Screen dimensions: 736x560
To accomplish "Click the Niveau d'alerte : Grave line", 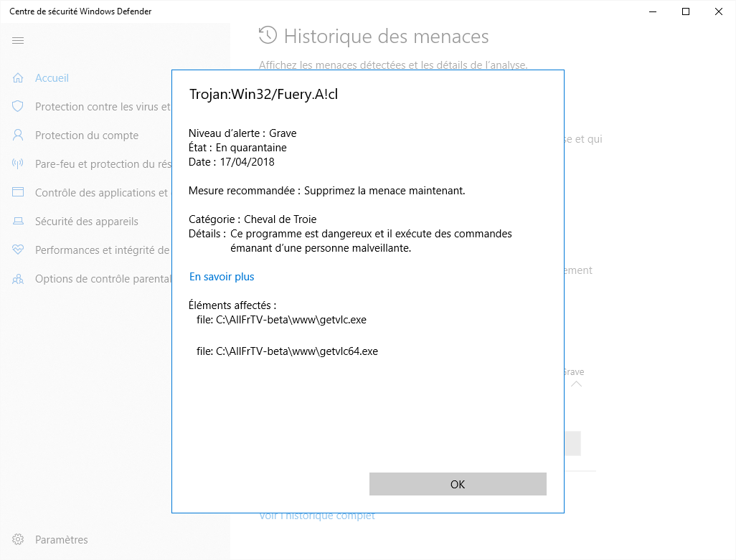I will point(242,133).
